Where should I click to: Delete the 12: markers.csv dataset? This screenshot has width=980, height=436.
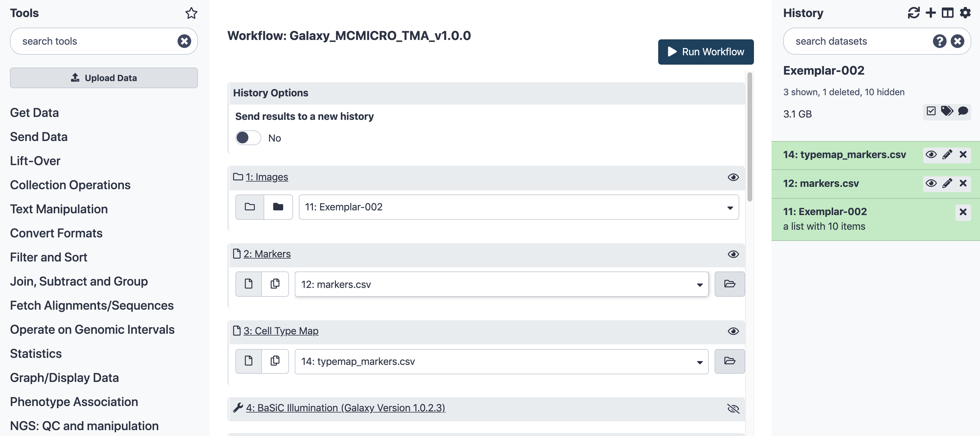pos(963,184)
